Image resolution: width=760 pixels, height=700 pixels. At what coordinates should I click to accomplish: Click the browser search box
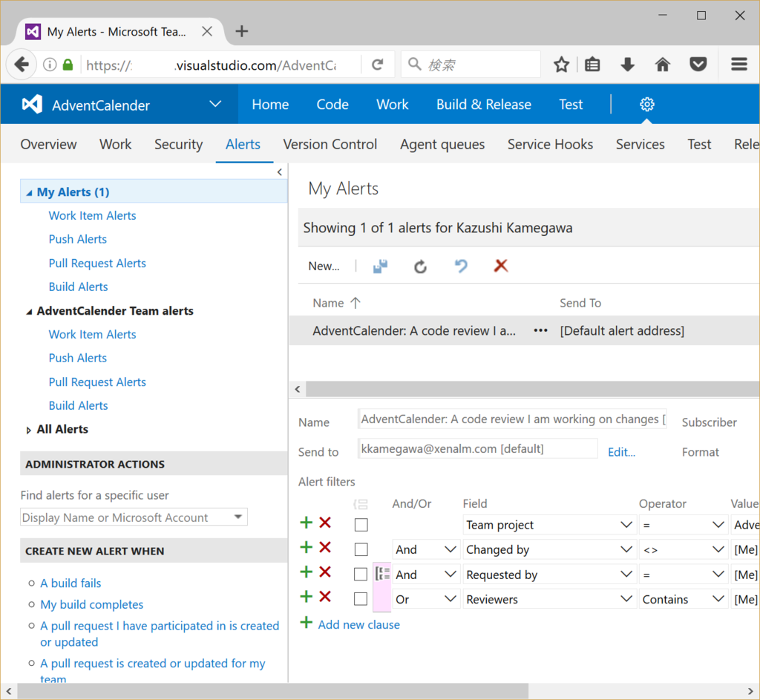pos(471,65)
